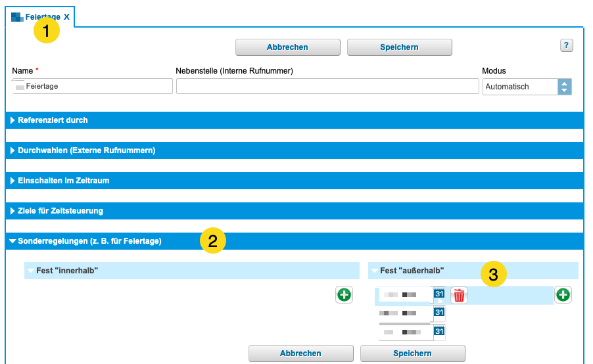Click the top Speichern button

click(x=399, y=47)
